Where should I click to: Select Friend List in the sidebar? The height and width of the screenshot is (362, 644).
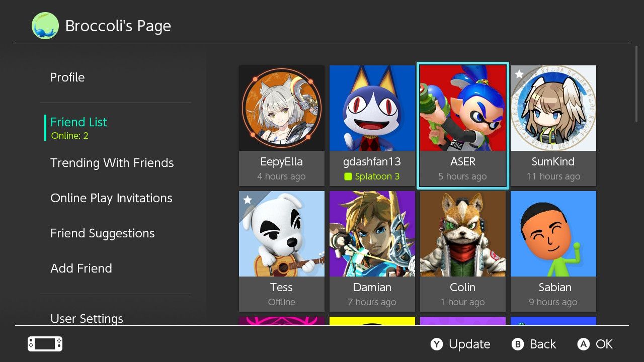[78, 122]
